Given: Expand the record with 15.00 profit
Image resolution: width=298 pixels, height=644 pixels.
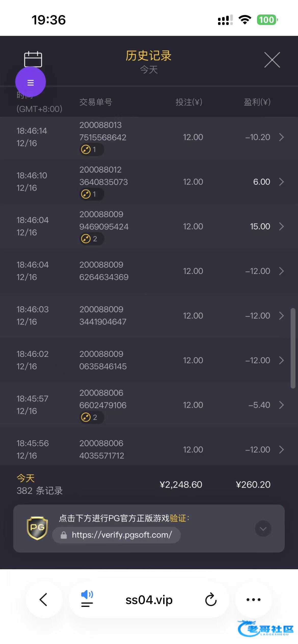Looking at the screenshot, I should point(281,226).
